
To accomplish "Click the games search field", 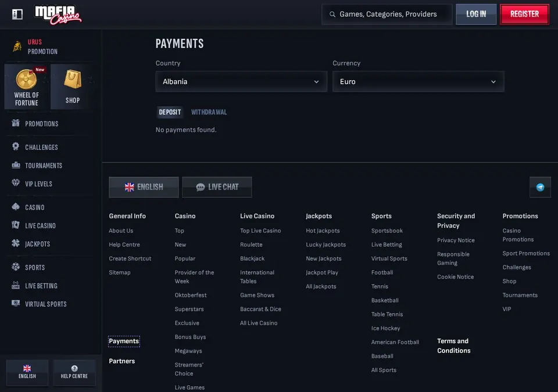I will (x=387, y=15).
